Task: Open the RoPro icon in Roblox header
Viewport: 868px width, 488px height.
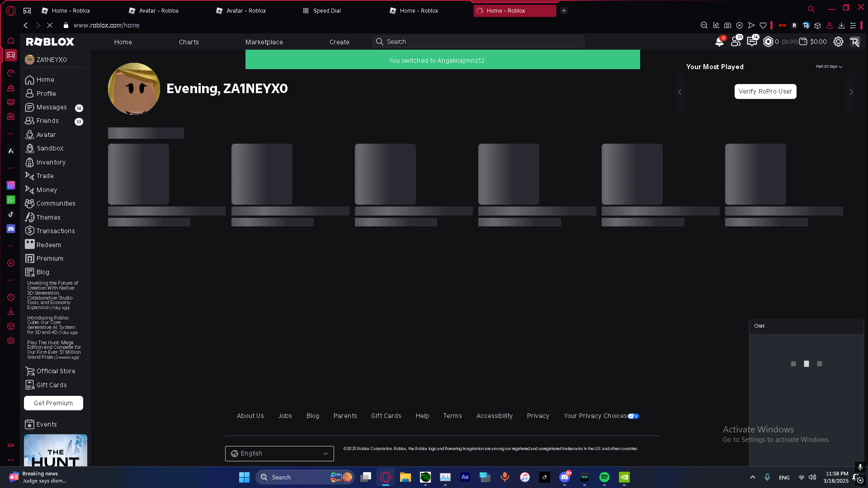Action: 854,42
